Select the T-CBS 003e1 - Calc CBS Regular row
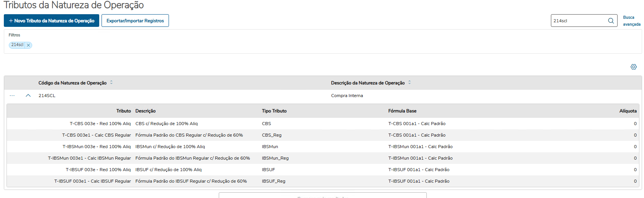 [x=96, y=135]
